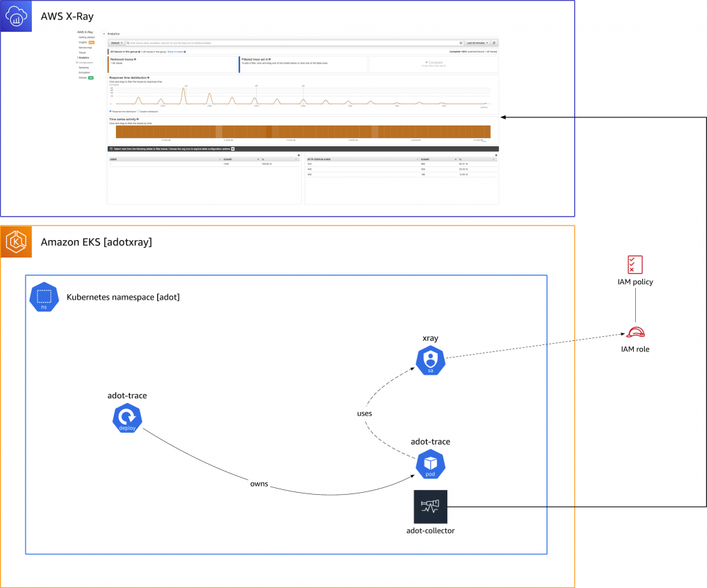707x588 pixels.
Task: Click the orange Time series activity bar
Action: point(303,132)
